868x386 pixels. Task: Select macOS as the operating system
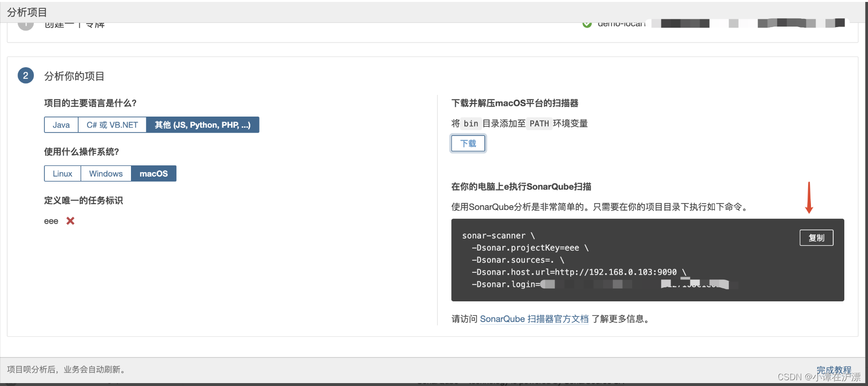154,174
